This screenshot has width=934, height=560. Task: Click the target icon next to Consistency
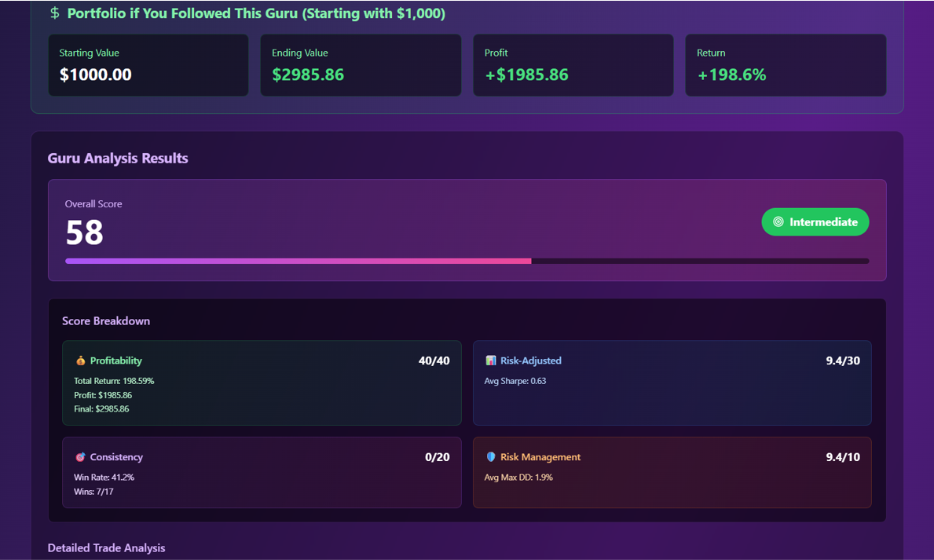[80, 457]
